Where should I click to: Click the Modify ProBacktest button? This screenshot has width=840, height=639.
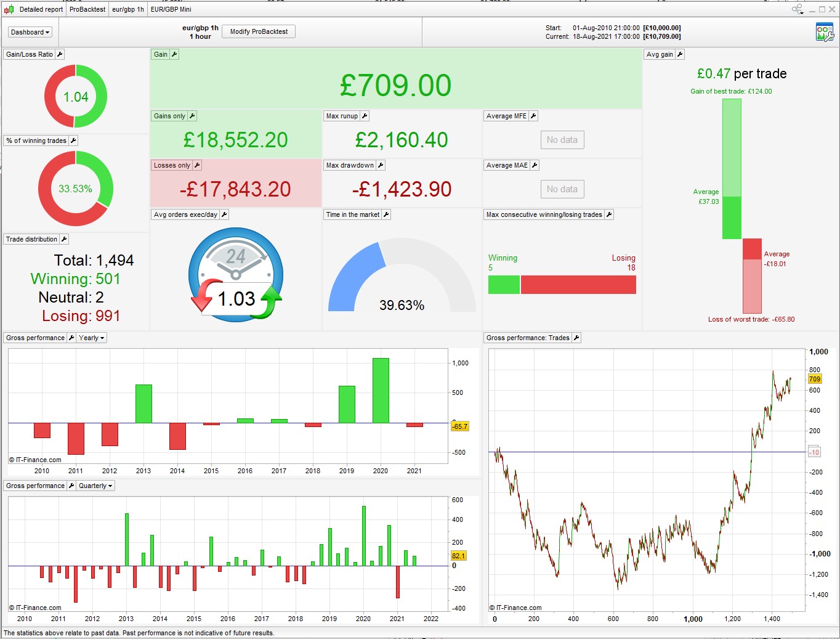pos(259,31)
